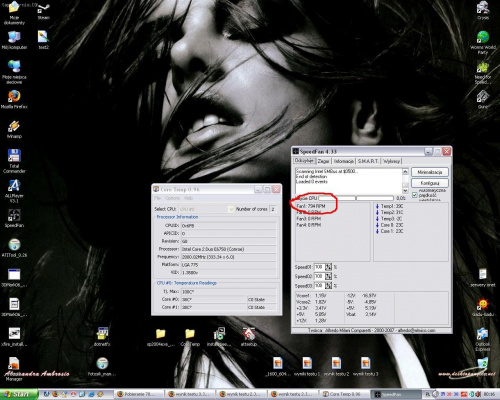
Task: Click the Speed02 value field in SpeedFan
Action: [319, 276]
